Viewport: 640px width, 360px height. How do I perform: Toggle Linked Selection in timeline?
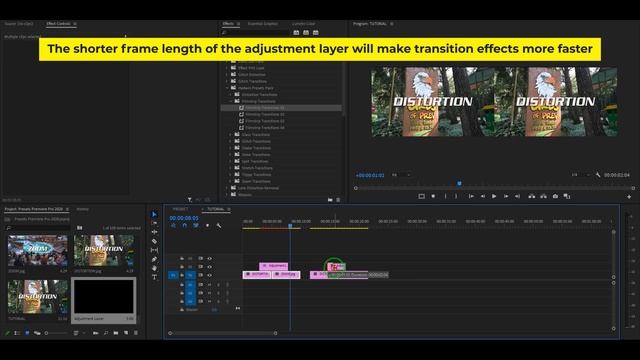click(x=196, y=226)
